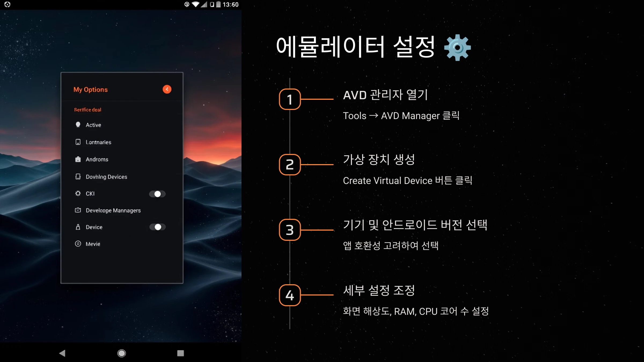644x362 pixels.
Task: Click the Active menu item
Action: (x=93, y=125)
